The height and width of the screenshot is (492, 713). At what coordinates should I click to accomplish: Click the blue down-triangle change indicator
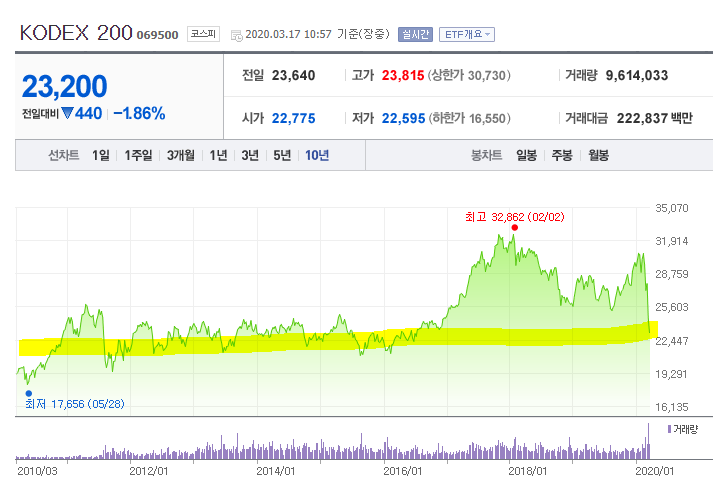tap(67, 113)
